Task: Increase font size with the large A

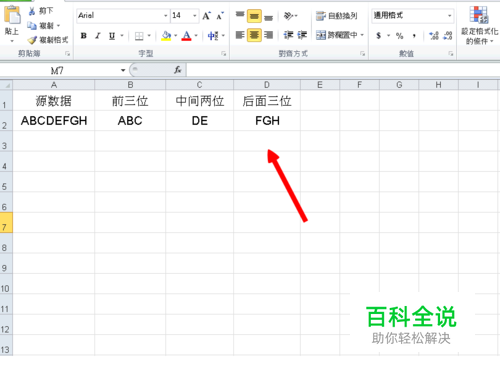Action: click(206, 16)
